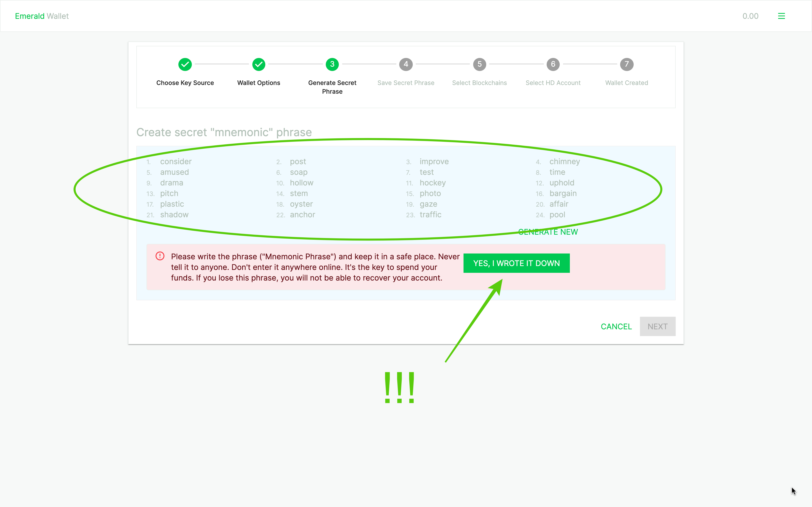Screen dimensions: 812x507
Task: Open the Emerald Wallet home logo
Action: click(42, 16)
